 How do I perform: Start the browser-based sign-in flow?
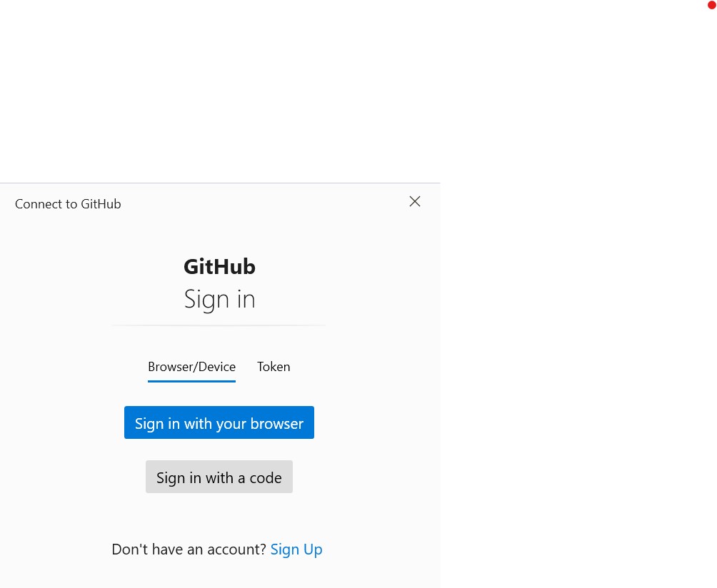[x=219, y=422]
